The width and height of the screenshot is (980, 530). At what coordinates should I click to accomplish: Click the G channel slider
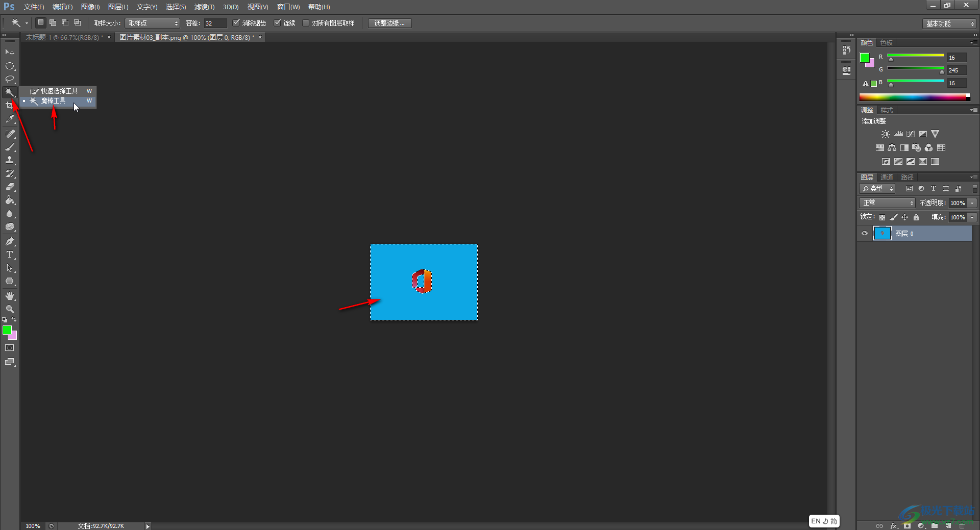916,69
